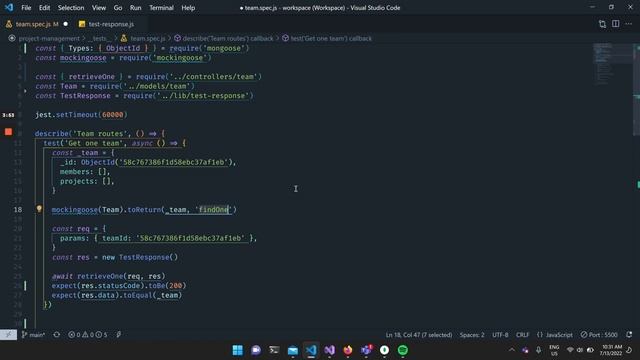Change the UTF-8 file encoding
Screen dimensions: 640x360
pyautogui.click(x=500, y=335)
